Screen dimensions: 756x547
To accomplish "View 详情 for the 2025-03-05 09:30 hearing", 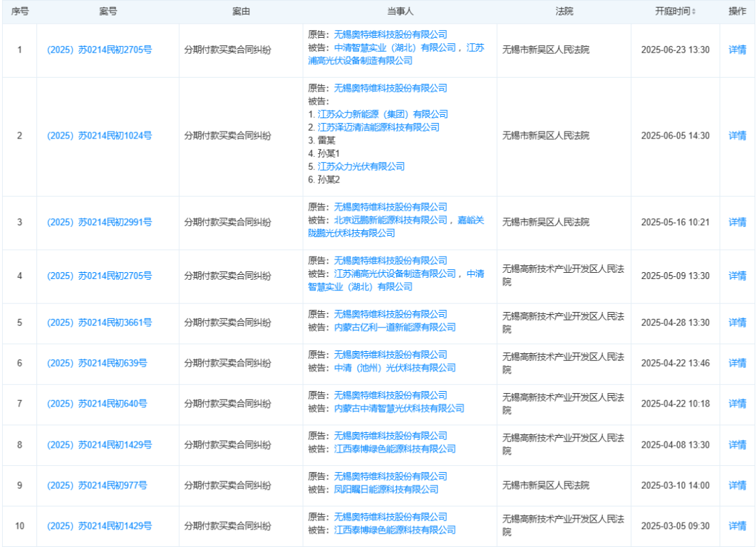I will pos(737,526).
